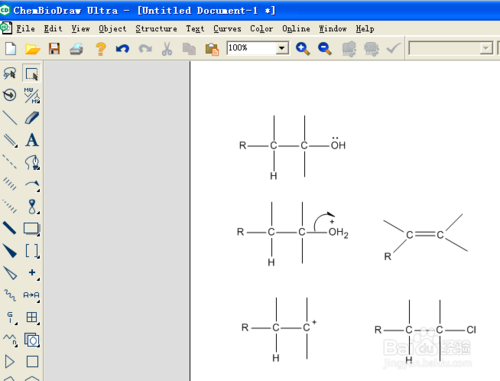
Task: Open the Chemical Symbols plus tool
Action: (32, 273)
